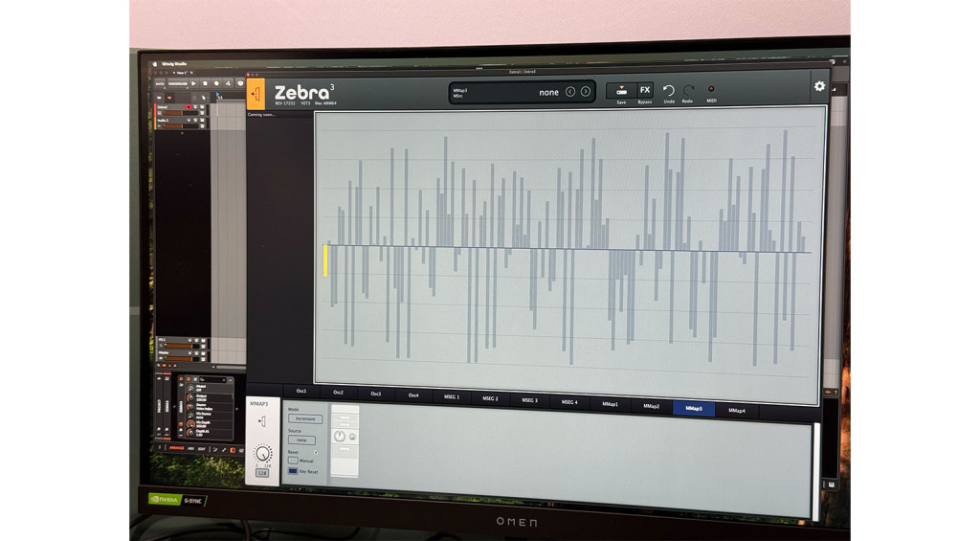
Task: Enable the Manual reset checkbox
Action: 293,461
